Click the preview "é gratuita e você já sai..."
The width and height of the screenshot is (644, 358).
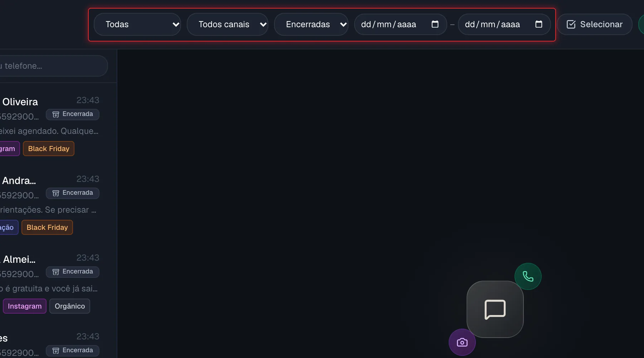pos(49,289)
